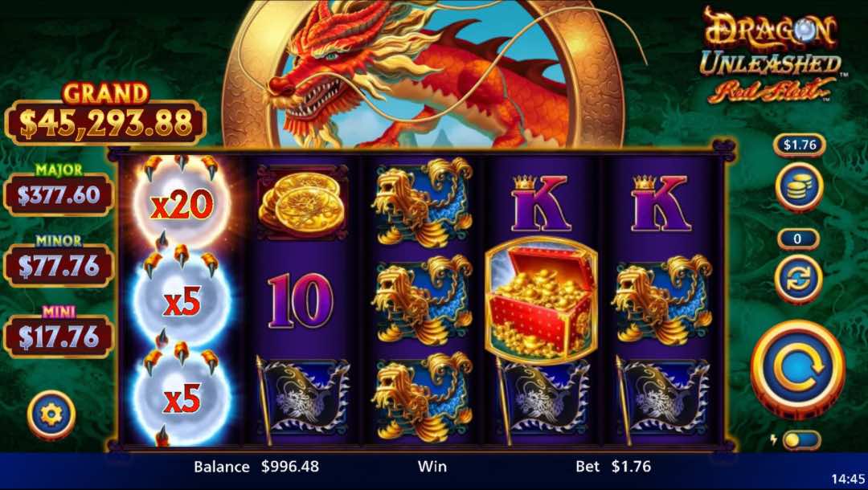Open the autoplay circular arrows button
Image resolution: width=868 pixels, height=490 pixels.
(x=798, y=280)
